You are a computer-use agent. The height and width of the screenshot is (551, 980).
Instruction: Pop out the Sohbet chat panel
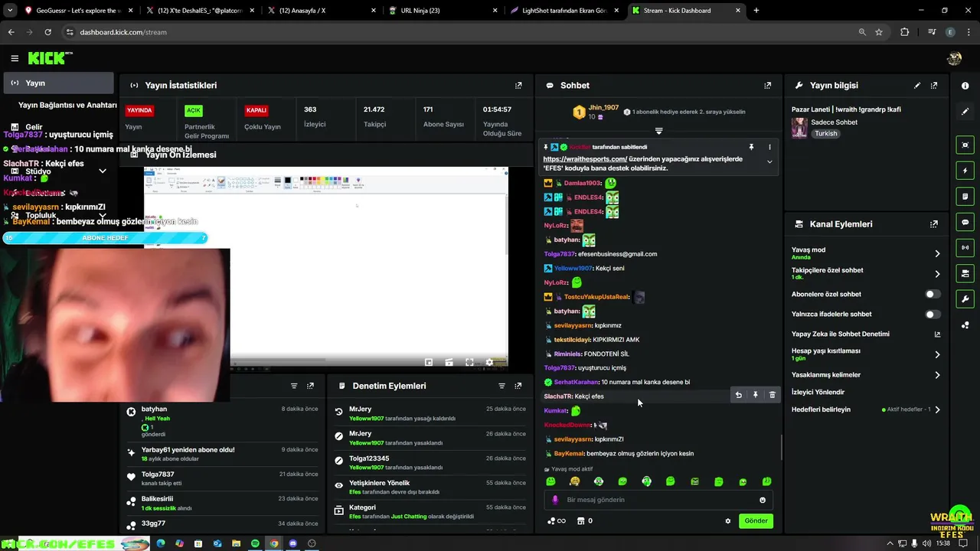click(768, 86)
